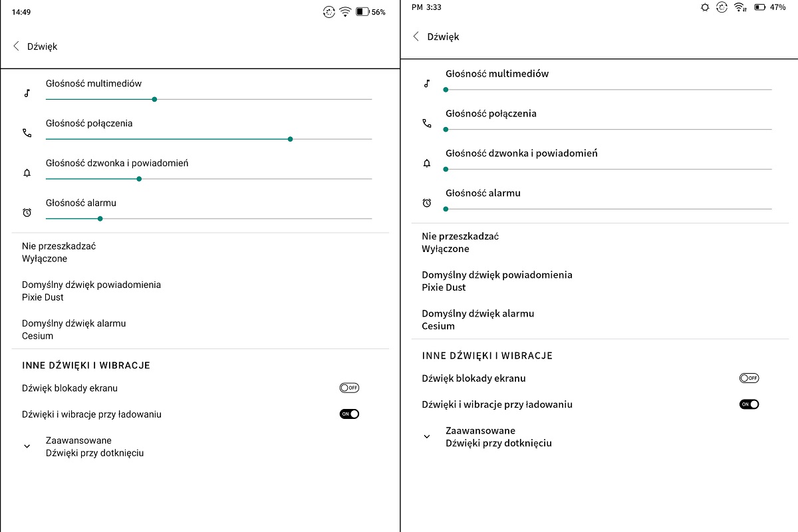
Task: Tap the music note icon in left panel
Action: [x=27, y=94]
